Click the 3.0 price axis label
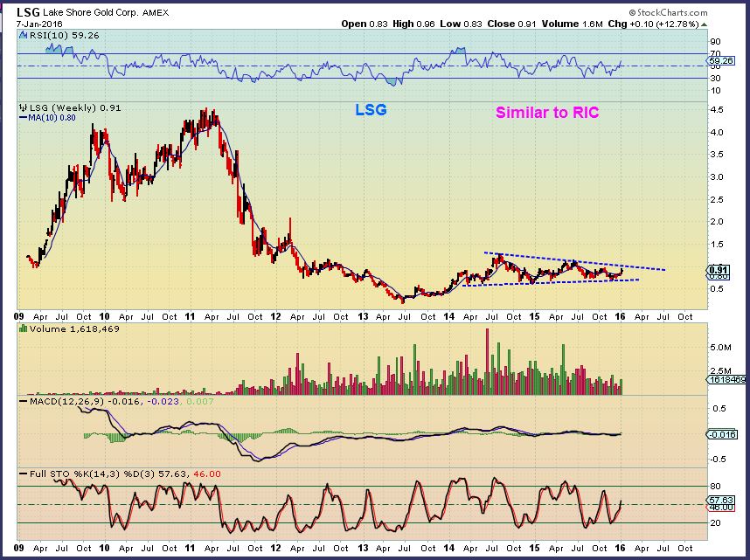Screen dimensions: 750x560 coord(717,177)
